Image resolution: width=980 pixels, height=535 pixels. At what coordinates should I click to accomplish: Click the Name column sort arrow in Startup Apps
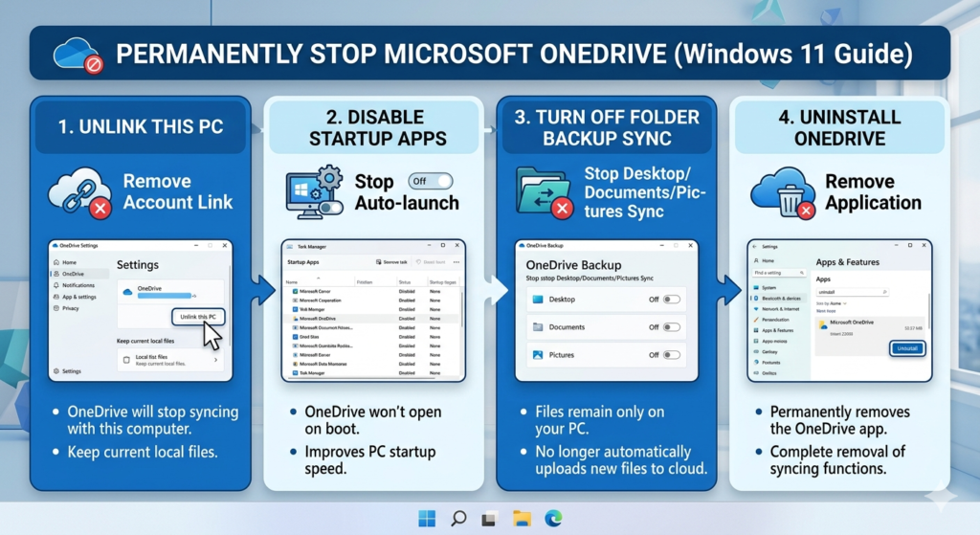coord(318,278)
